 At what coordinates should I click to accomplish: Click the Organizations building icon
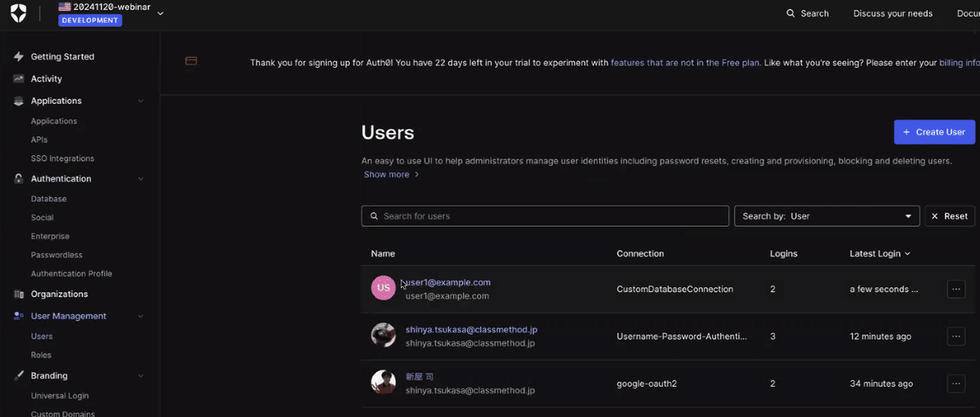[x=18, y=294]
